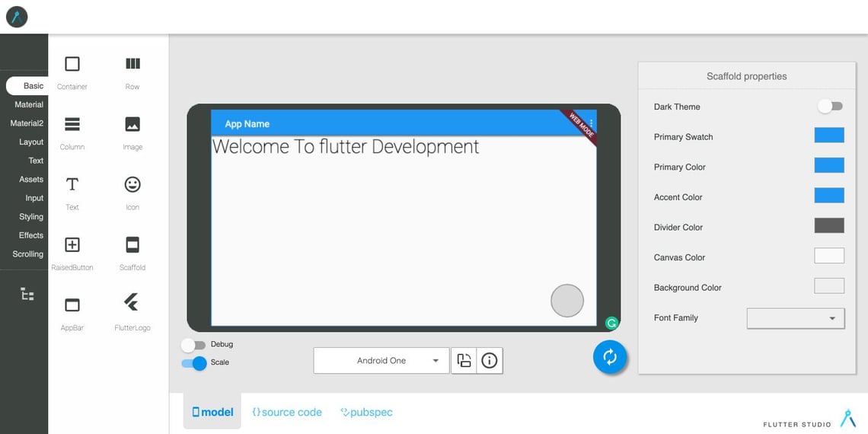Select the FlutterLogo widget icon
The height and width of the screenshot is (434, 868).
click(132, 302)
